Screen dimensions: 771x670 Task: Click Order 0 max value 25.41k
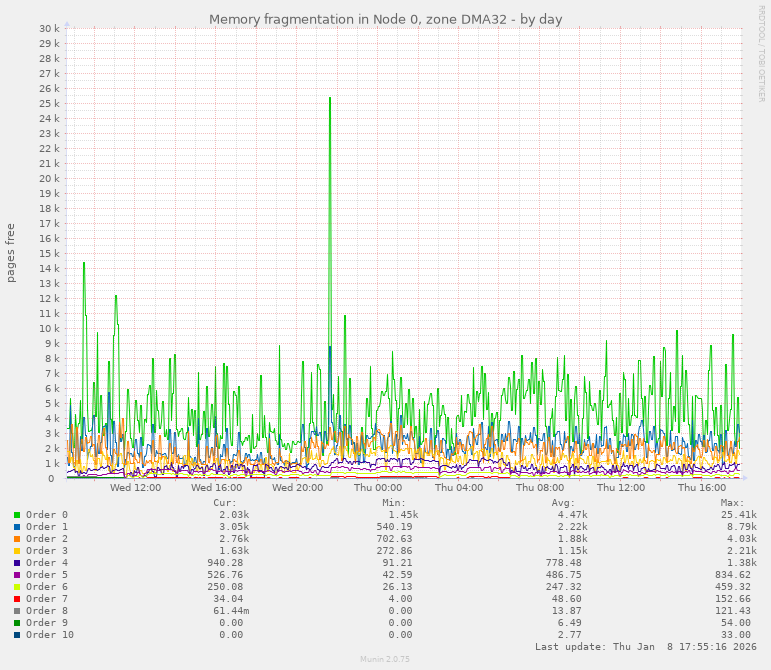(739, 515)
